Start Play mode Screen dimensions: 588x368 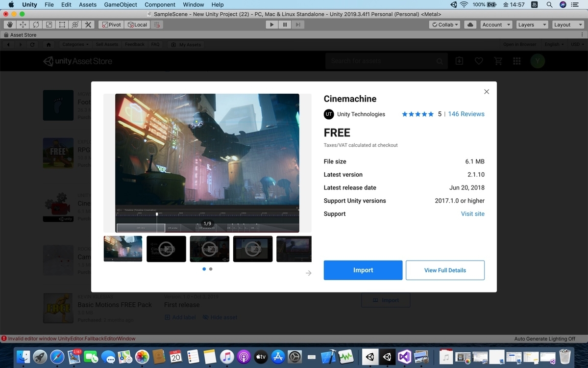(272, 25)
